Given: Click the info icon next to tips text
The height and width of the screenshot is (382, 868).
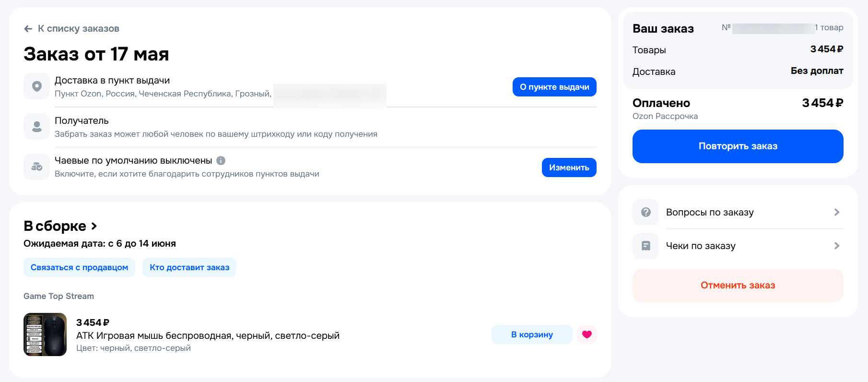Looking at the screenshot, I should 221,161.
